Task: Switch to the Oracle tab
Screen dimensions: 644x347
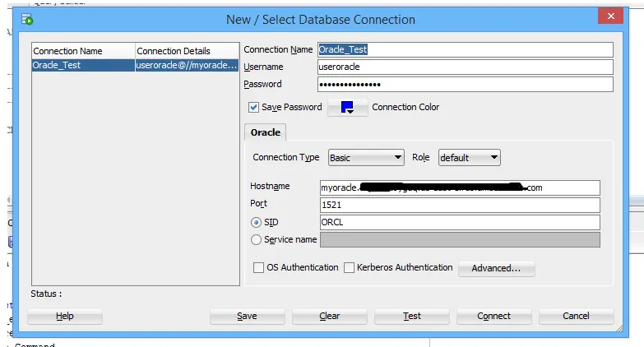Action: (x=266, y=132)
